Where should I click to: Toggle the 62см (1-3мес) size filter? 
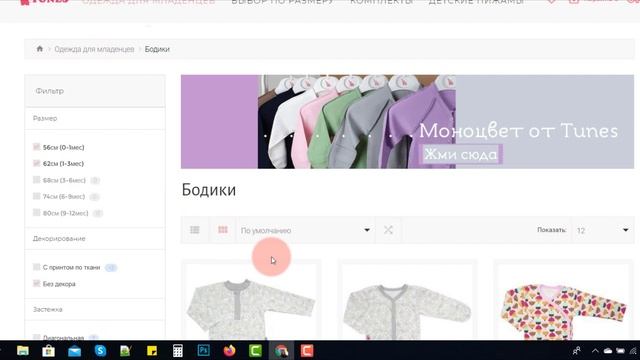36,163
